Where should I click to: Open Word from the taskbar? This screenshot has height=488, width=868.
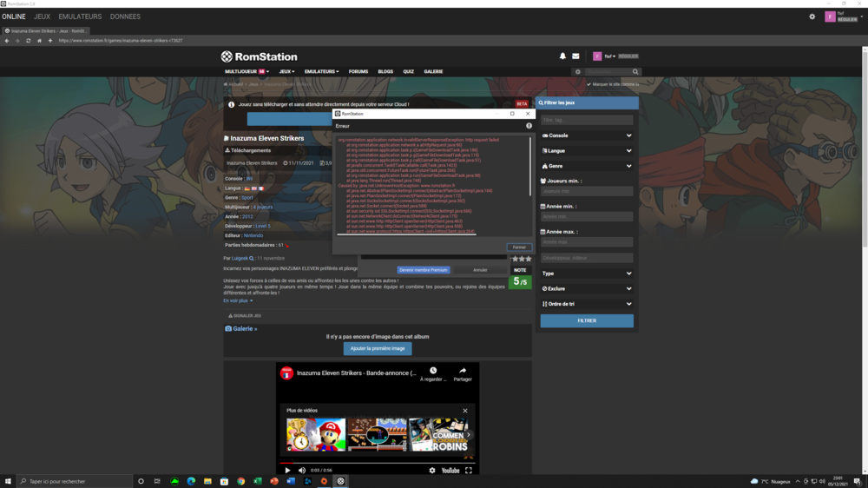click(x=291, y=481)
